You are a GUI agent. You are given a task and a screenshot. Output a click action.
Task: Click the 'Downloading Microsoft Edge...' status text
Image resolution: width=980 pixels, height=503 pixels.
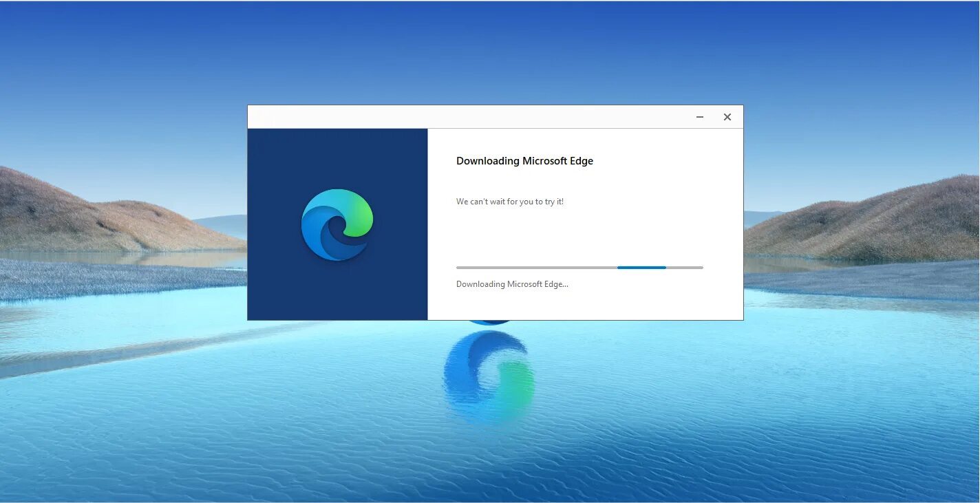[512, 284]
